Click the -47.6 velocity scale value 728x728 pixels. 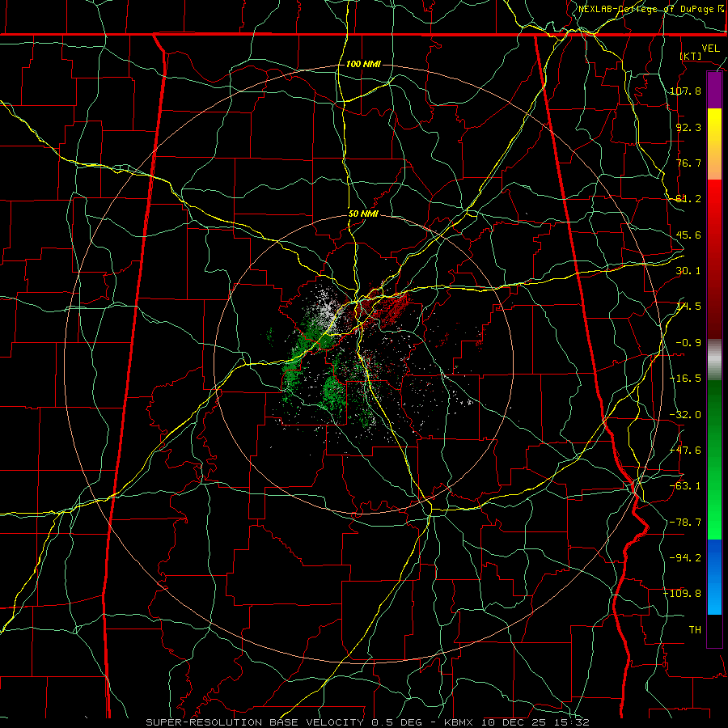point(685,451)
